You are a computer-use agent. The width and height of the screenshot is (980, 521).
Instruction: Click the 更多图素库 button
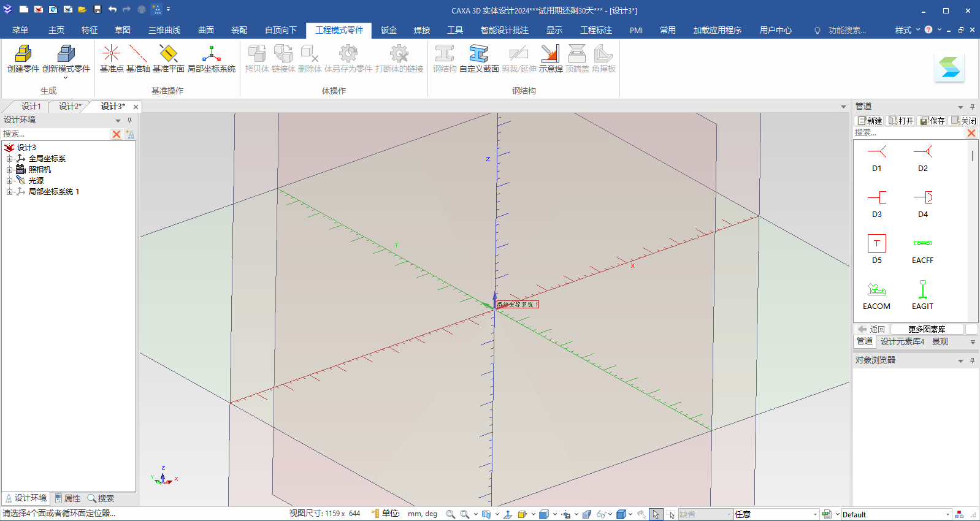point(926,329)
